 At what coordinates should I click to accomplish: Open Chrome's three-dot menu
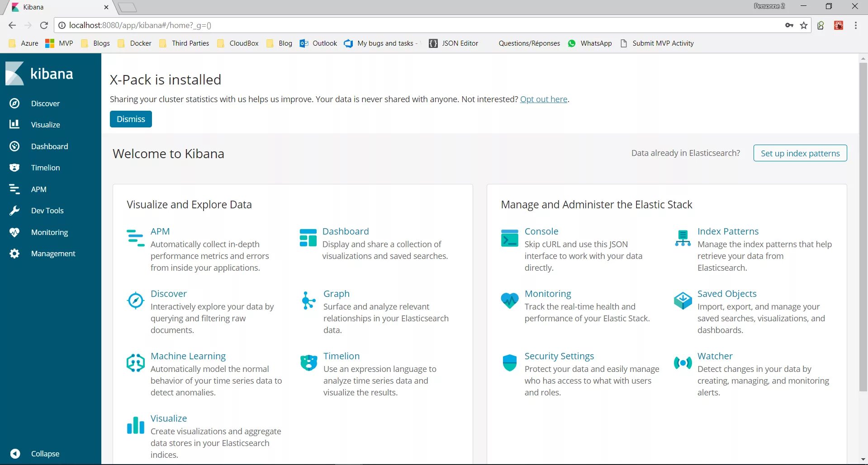855,25
